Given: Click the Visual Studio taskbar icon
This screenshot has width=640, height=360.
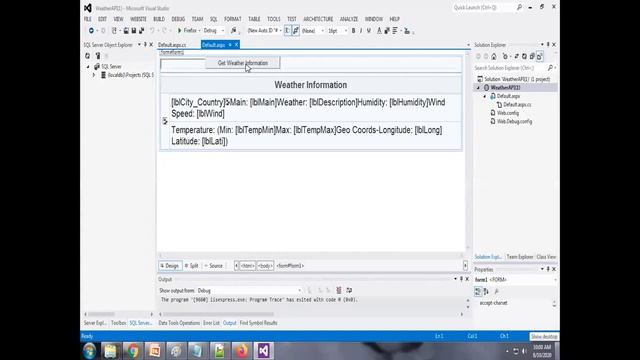Looking at the screenshot, I should (264, 351).
